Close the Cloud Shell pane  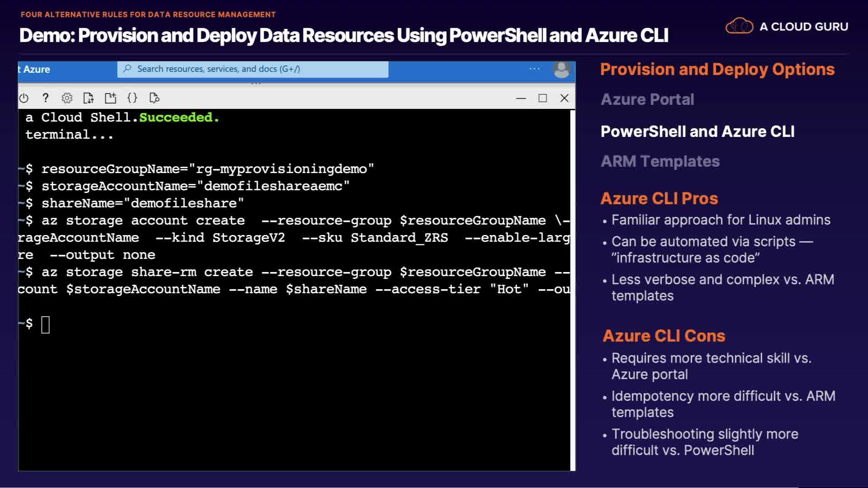[564, 98]
